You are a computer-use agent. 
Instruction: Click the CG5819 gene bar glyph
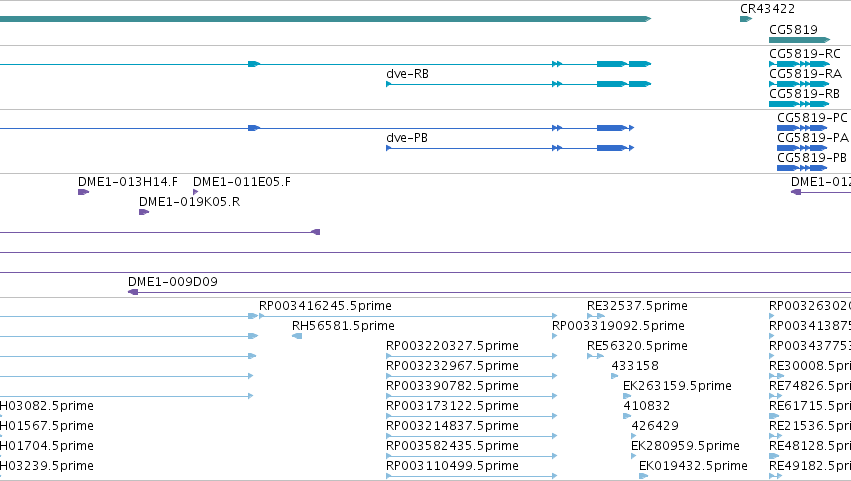coord(799,40)
